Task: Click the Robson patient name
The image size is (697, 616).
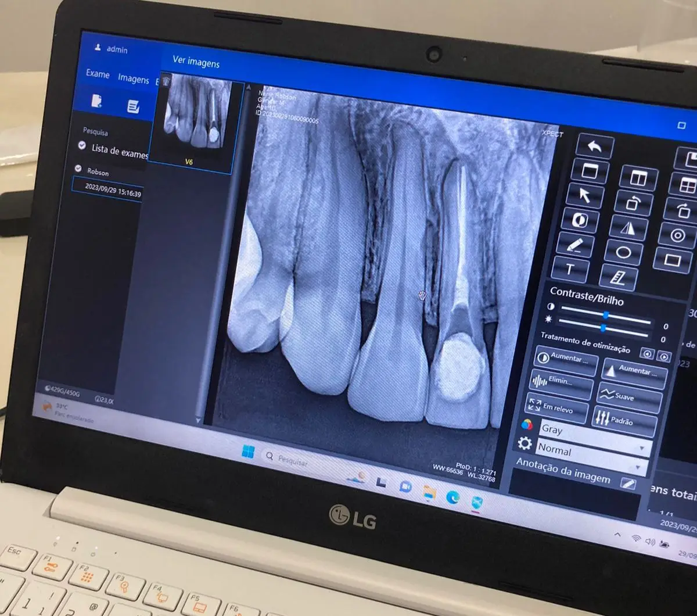Action: point(98,171)
